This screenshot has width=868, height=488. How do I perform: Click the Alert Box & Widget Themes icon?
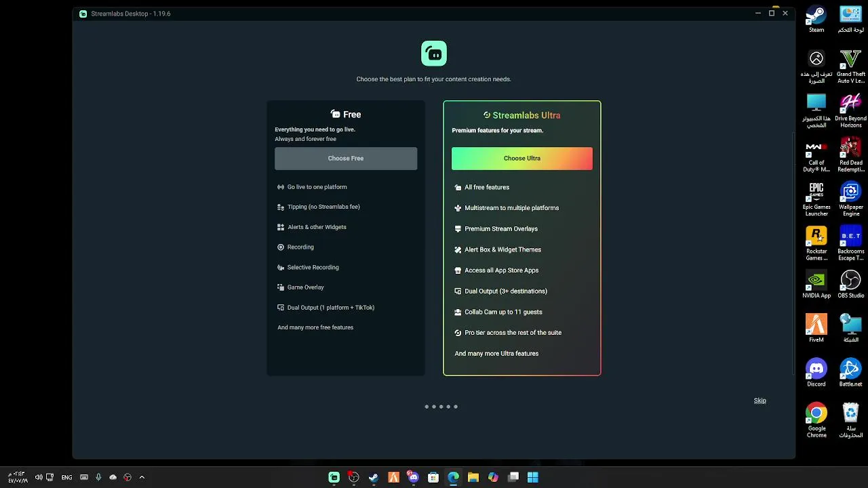pyautogui.click(x=458, y=249)
